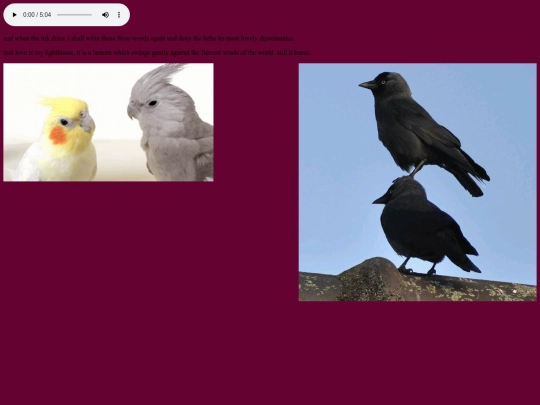Open the audio player more options menu
540x405 pixels.
(x=119, y=15)
